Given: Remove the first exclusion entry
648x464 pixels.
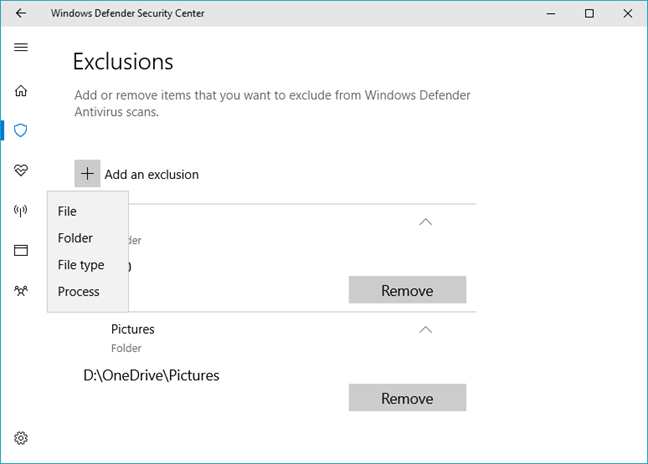Looking at the screenshot, I should 407,290.
